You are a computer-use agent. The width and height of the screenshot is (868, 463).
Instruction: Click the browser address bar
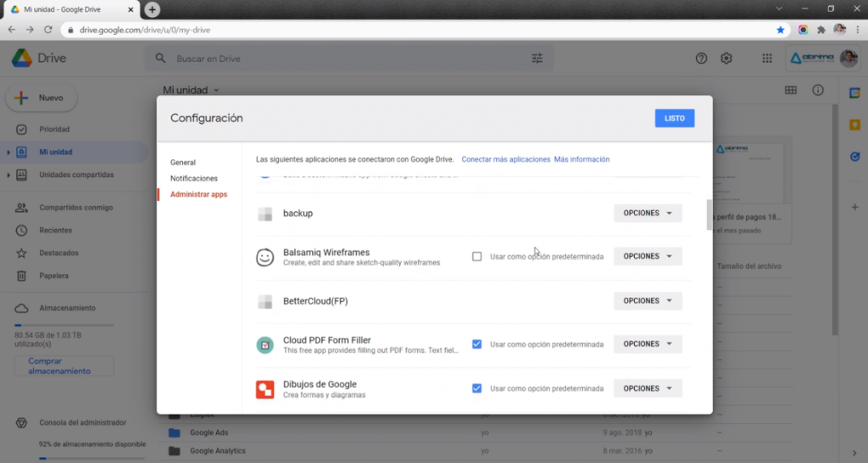click(420, 30)
